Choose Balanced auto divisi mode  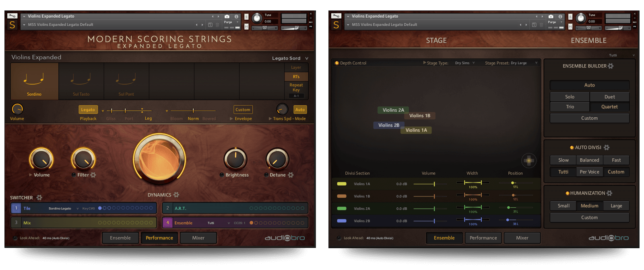point(589,160)
